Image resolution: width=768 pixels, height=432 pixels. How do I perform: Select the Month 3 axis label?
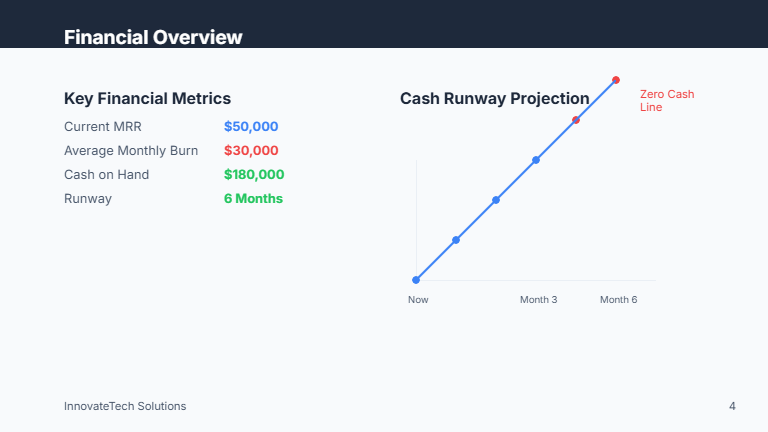coord(538,300)
